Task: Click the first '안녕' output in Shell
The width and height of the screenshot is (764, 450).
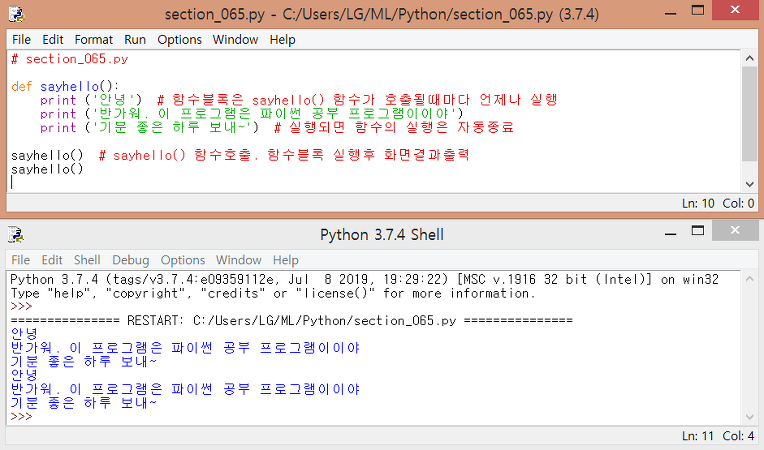Action: [24, 334]
